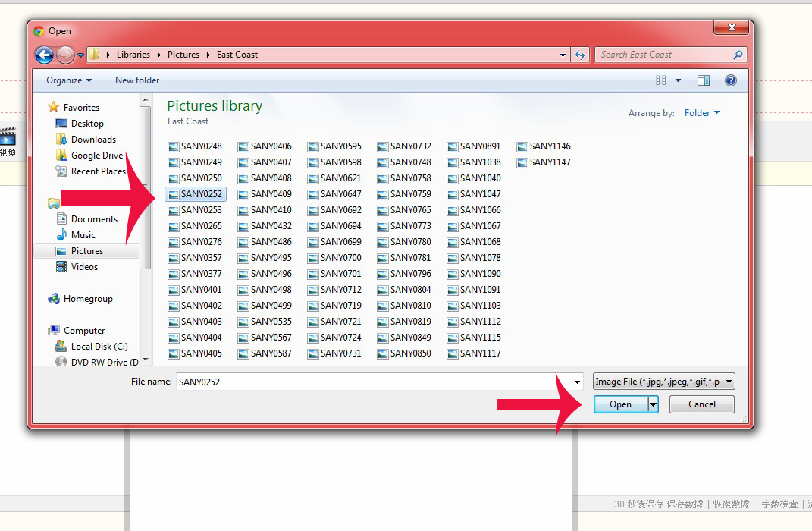Viewport: 812px width, 531px height.
Task: Open the Image File type filter dropdown
Action: click(663, 382)
